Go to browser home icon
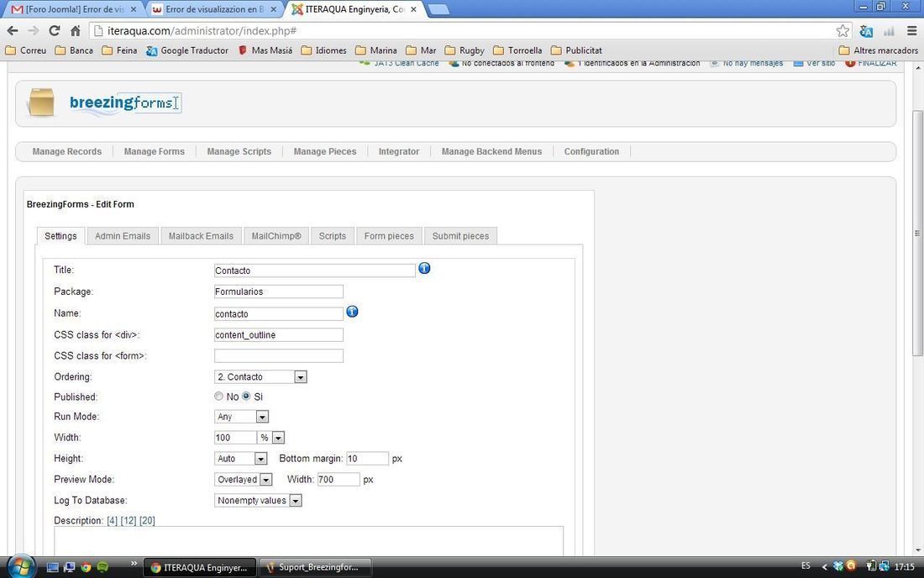Image resolution: width=924 pixels, height=578 pixels. click(x=76, y=30)
